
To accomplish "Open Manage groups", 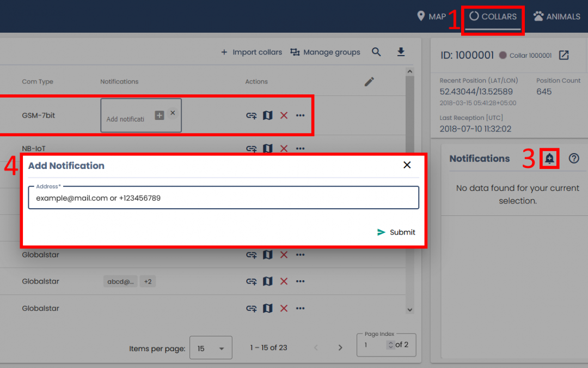I will point(326,52).
